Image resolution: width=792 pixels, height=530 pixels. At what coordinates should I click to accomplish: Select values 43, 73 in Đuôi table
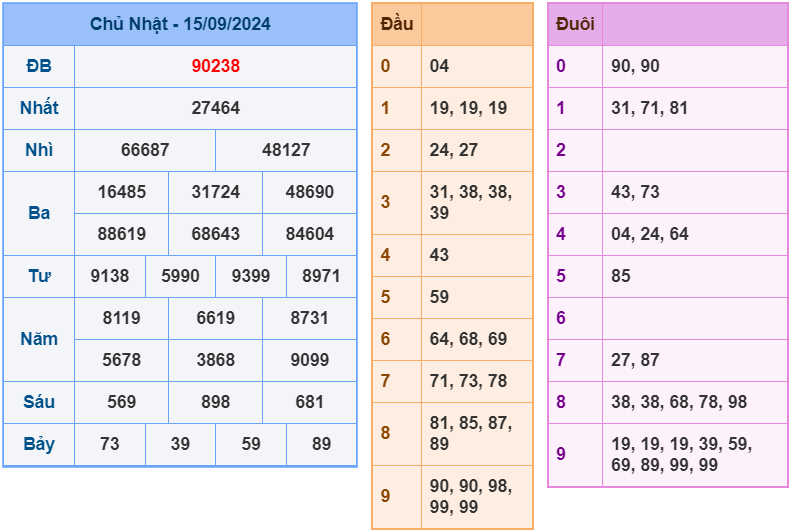pos(635,191)
